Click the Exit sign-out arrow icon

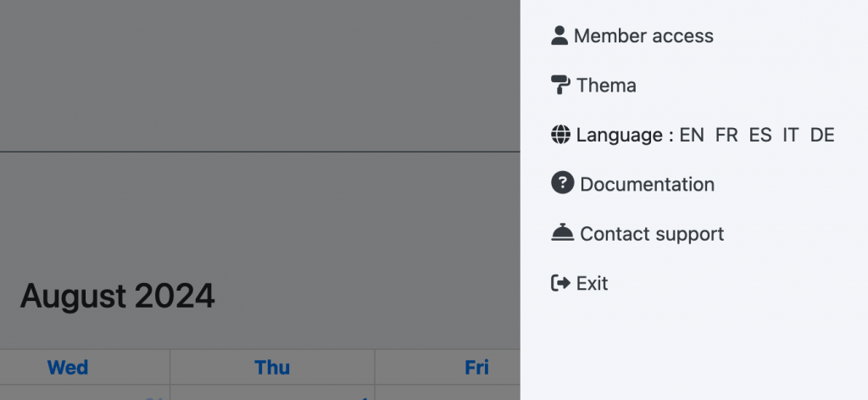coord(561,283)
